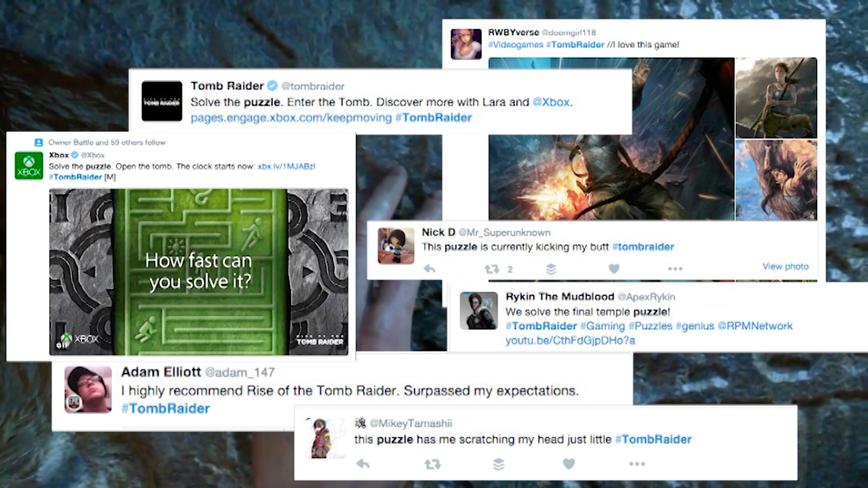
Task: Click #TombRaider hashtag in Adam Elliott's tweet
Action: pyautogui.click(x=165, y=409)
